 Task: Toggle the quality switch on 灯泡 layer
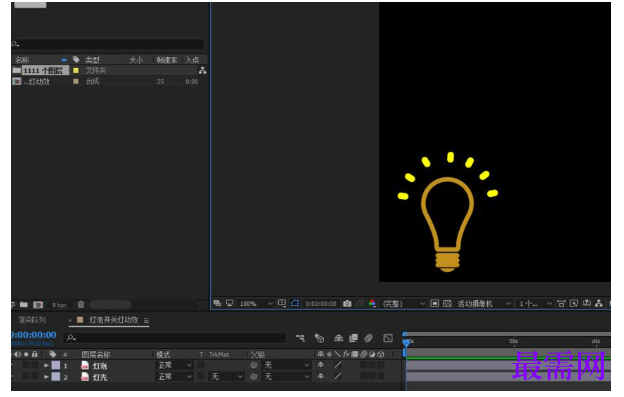(338, 365)
